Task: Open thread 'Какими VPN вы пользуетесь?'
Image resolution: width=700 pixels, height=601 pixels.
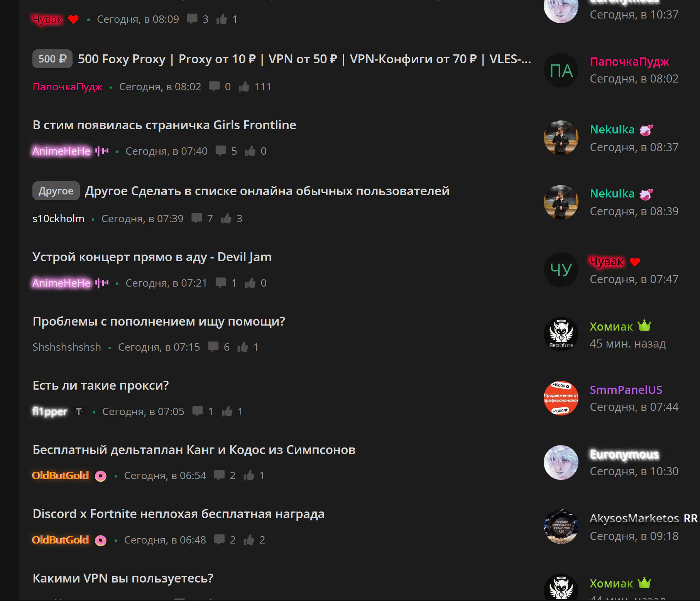Action: pyautogui.click(x=123, y=578)
